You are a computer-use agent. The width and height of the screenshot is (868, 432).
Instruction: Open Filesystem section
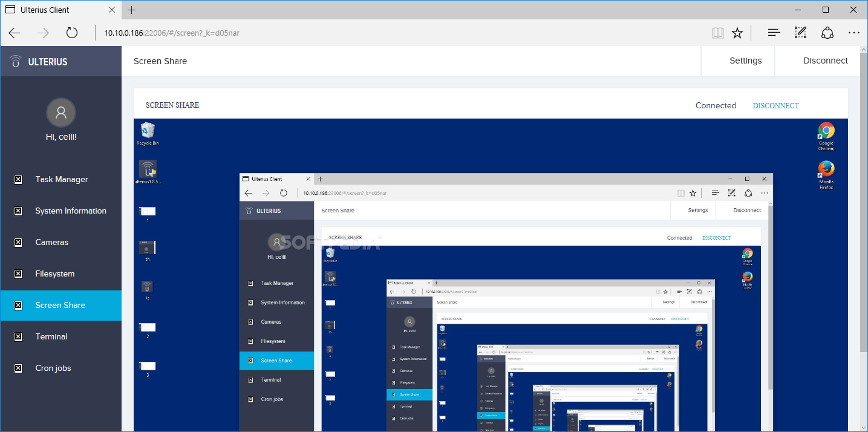point(61,274)
